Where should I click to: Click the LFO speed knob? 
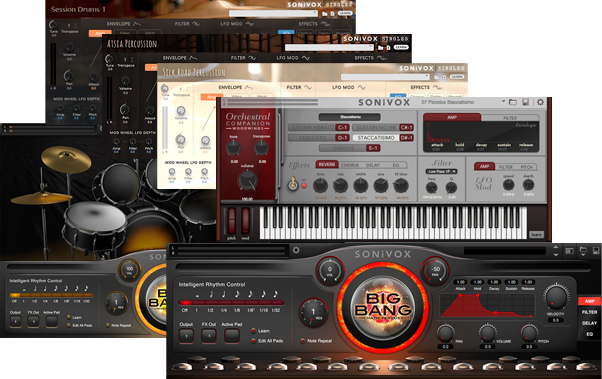[x=508, y=185]
